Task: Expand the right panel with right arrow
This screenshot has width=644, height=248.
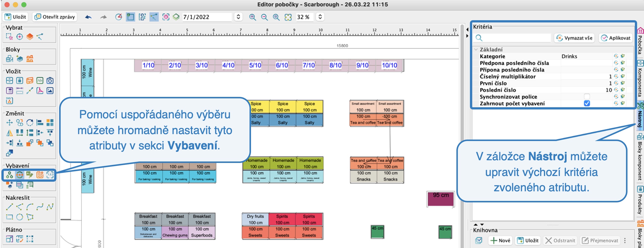Action: pyautogui.click(x=467, y=36)
